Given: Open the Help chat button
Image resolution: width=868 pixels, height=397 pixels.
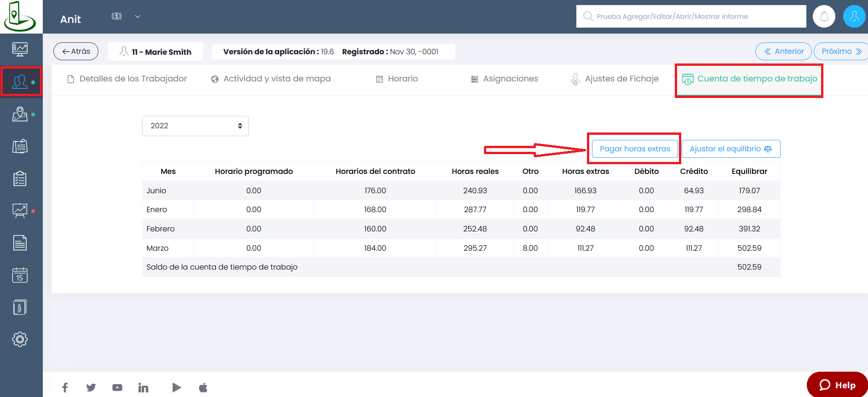Looking at the screenshot, I should (837, 385).
